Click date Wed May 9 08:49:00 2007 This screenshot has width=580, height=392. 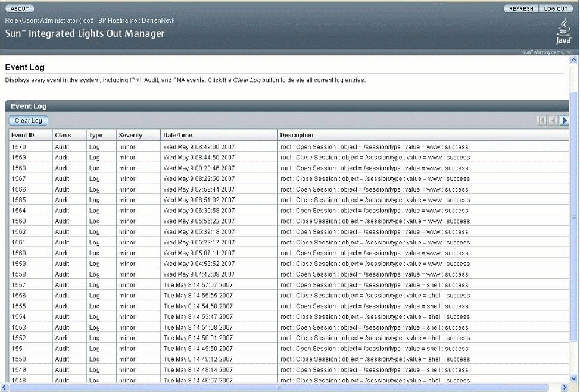tap(199, 147)
